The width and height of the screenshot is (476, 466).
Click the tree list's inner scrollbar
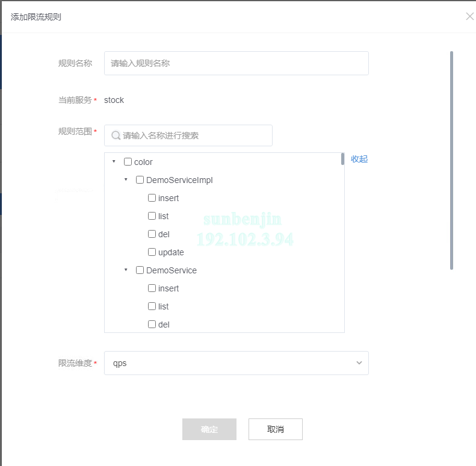tap(342, 160)
